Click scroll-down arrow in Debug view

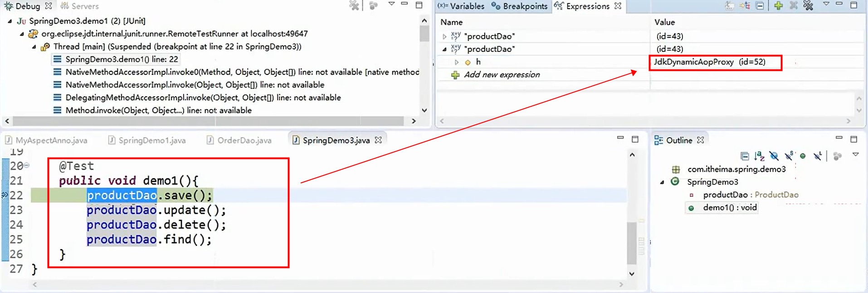click(424, 110)
